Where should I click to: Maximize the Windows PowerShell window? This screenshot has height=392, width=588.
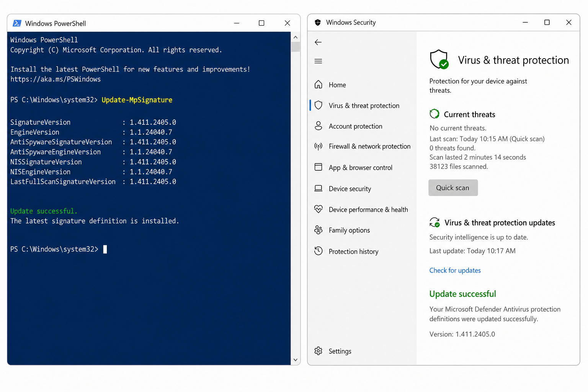click(x=261, y=23)
